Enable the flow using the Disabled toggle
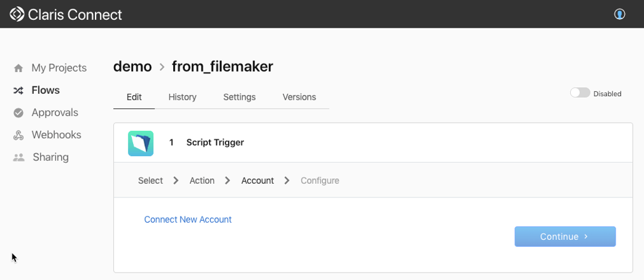The image size is (644, 280). pyautogui.click(x=580, y=93)
